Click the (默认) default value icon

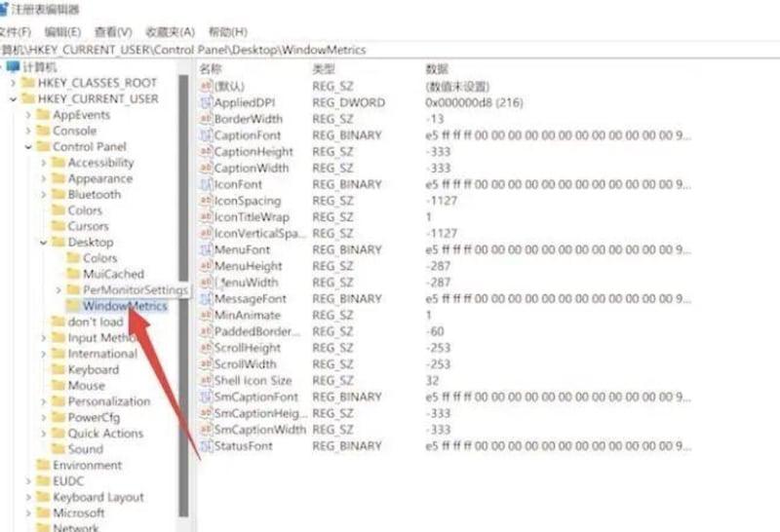tap(206, 86)
